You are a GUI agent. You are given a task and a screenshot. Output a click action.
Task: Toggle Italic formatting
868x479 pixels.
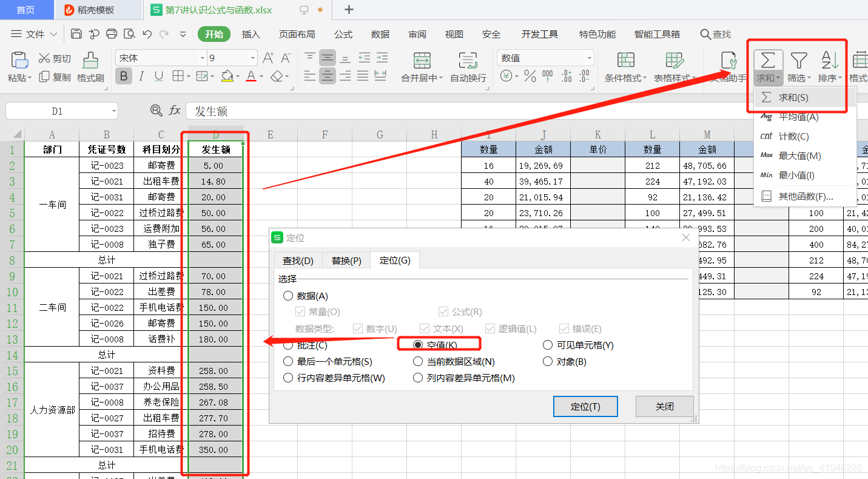click(x=141, y=76)
